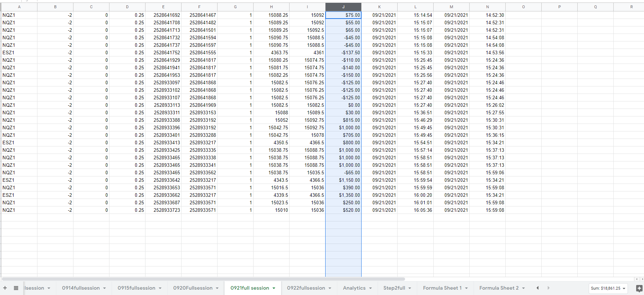The width and height of the screenshot is (644, 295).
Task: Select column J header
Action: (x=343, y=7)
